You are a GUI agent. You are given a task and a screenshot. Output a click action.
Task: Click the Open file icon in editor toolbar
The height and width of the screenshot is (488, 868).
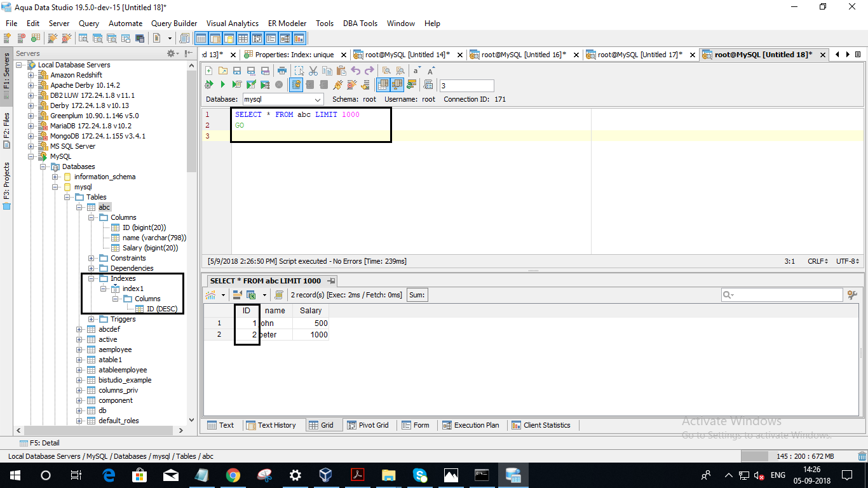pos(223,71)
